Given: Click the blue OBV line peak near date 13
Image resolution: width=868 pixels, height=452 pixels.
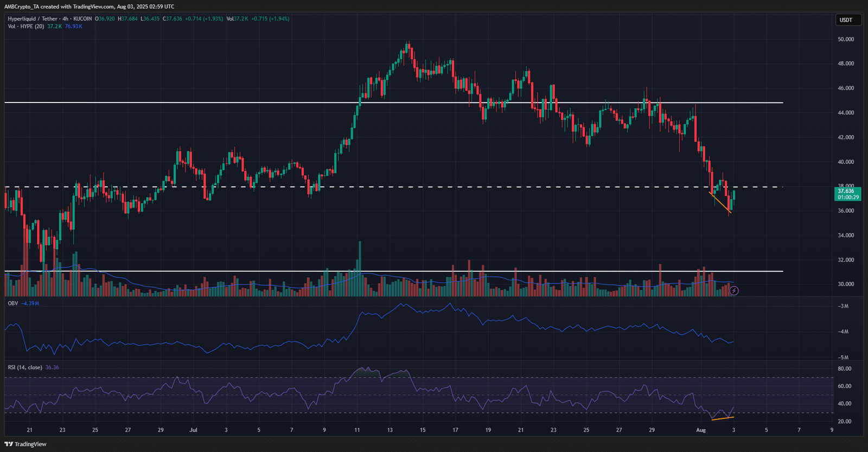Looking at the screenshot, I should point(403,304).
